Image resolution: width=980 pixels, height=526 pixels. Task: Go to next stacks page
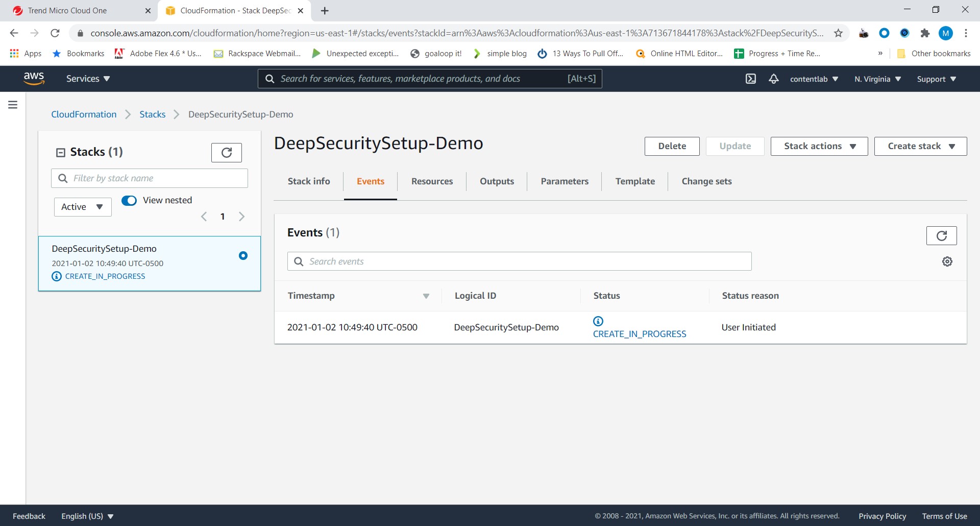242,217
